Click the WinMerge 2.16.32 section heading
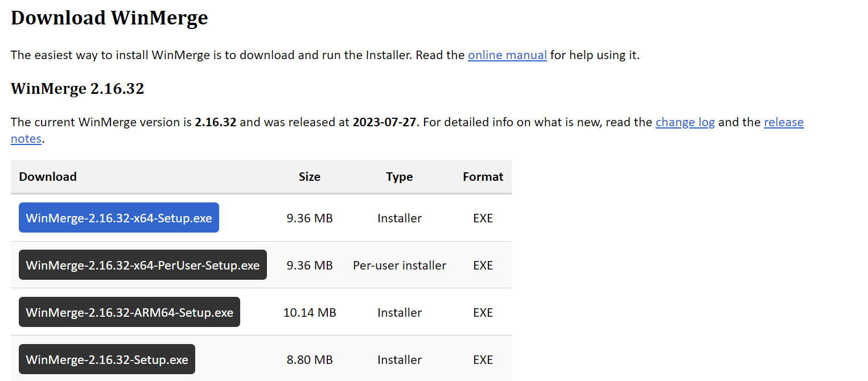Viewport: 868px width, 381px height. (x=77, y=89)
